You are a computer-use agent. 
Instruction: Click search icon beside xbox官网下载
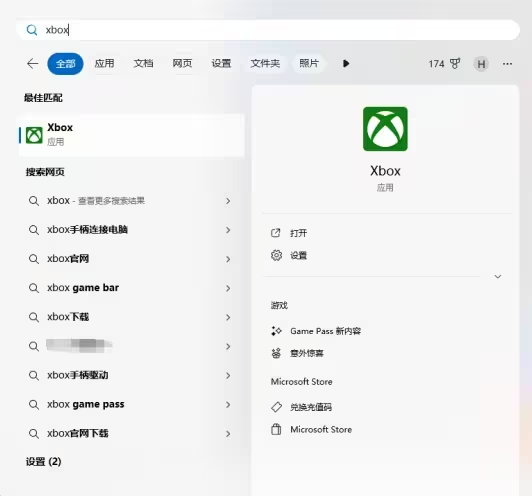pos(34,434)
